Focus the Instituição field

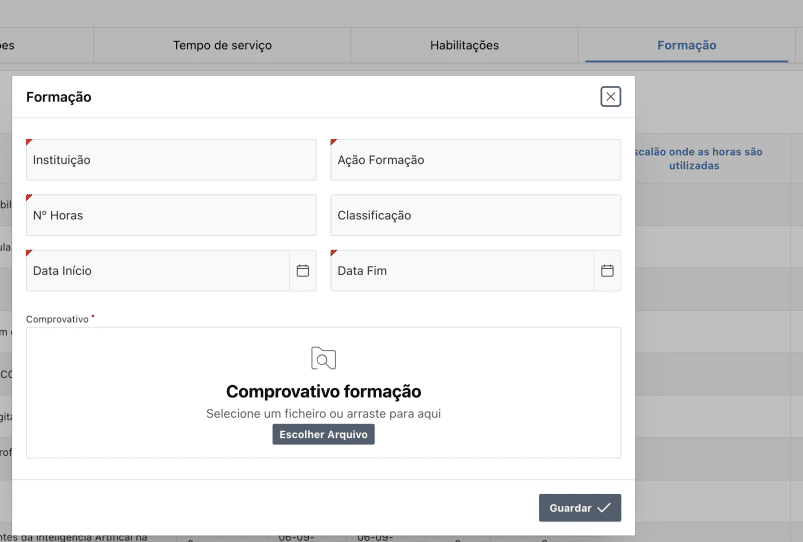click(x=171, y=160)
